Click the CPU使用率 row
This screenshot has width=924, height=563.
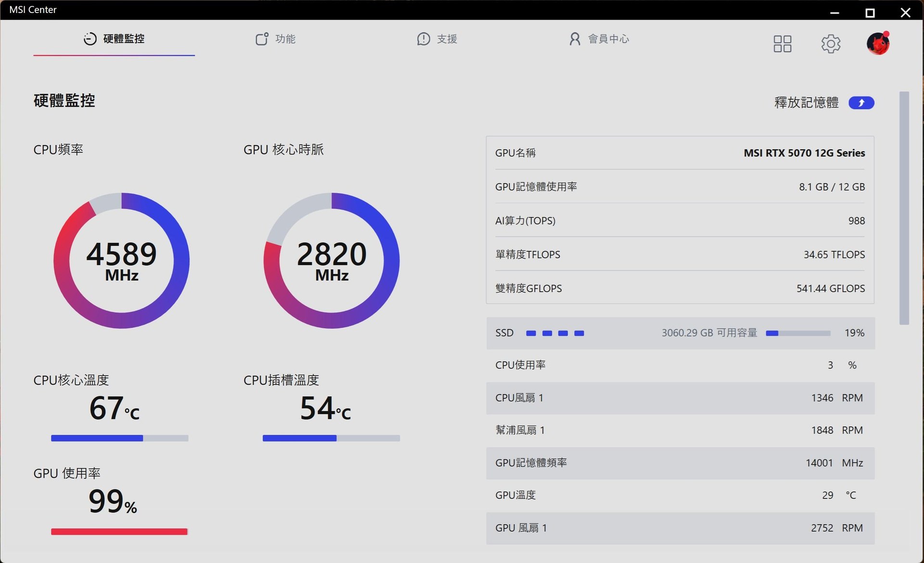680,365
